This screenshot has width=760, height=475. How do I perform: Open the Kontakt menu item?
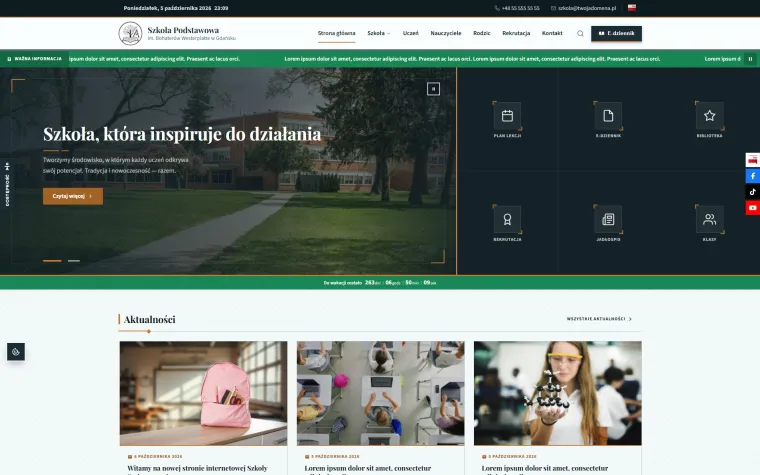coord(552,33)
